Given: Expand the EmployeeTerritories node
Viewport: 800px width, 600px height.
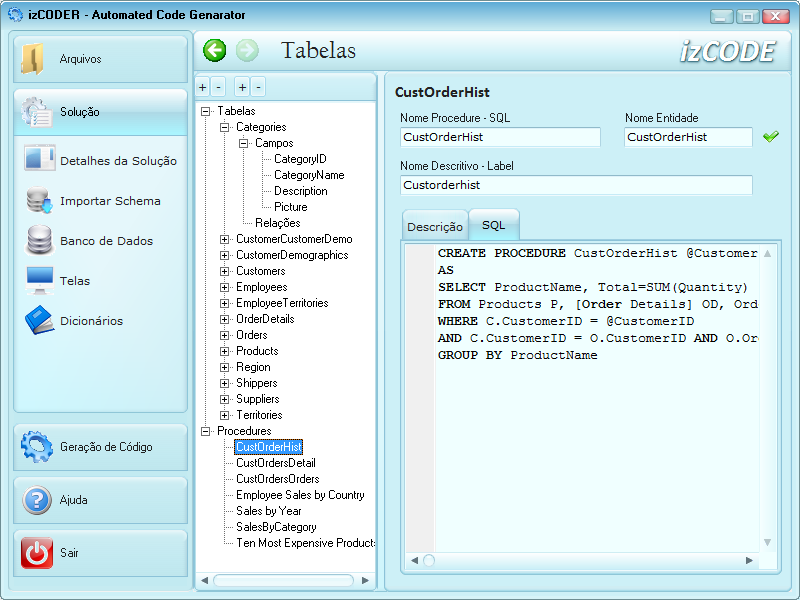Looking at the screenshot, I should [224, 303].
